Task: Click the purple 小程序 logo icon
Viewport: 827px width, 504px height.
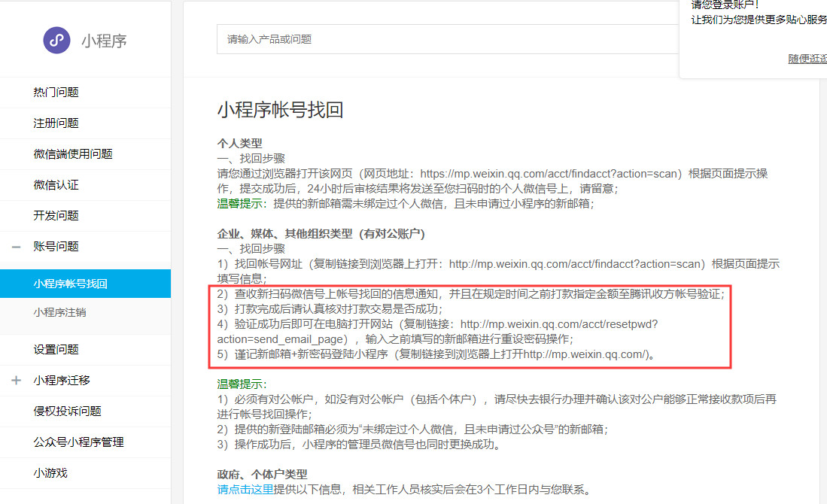Action: coord(56,40)
